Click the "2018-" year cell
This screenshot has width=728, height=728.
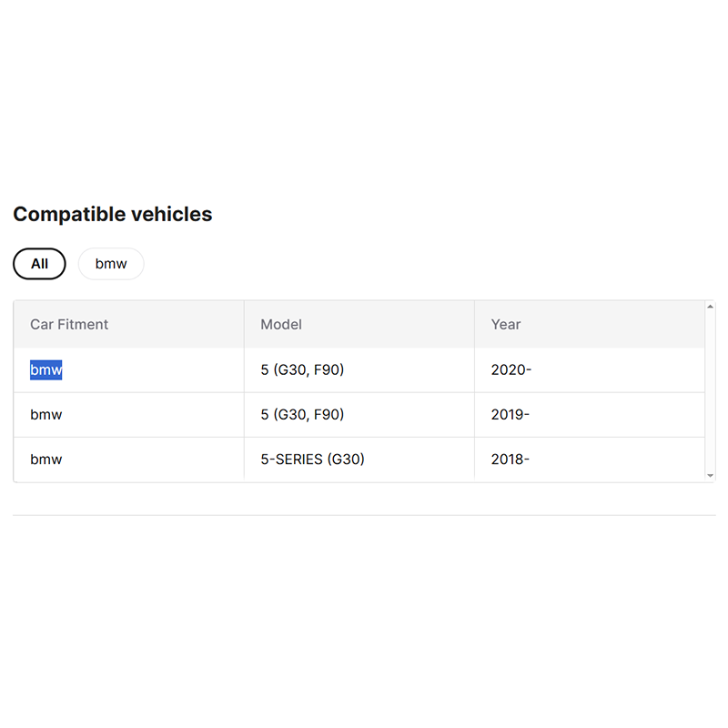511,460
